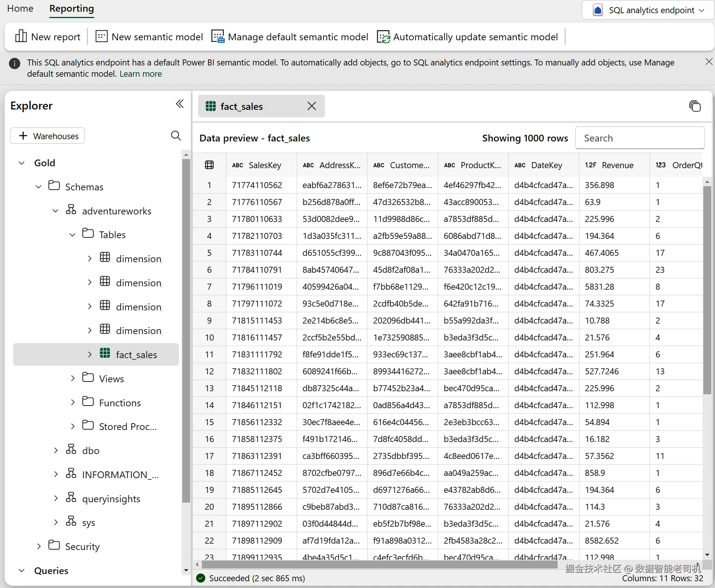Click the OrderQt column header
Screen dimensions: 715x588
click(676, 165)
